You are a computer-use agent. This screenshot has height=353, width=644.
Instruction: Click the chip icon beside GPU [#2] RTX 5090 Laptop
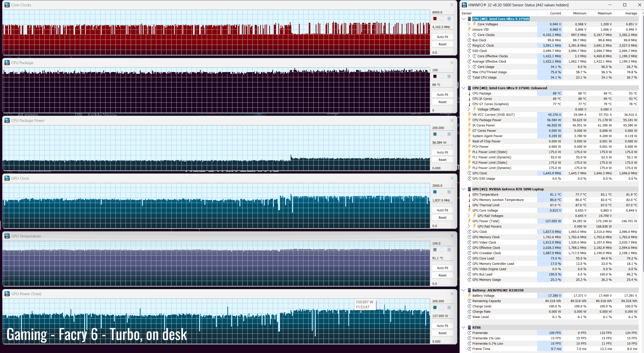[469, 189]
